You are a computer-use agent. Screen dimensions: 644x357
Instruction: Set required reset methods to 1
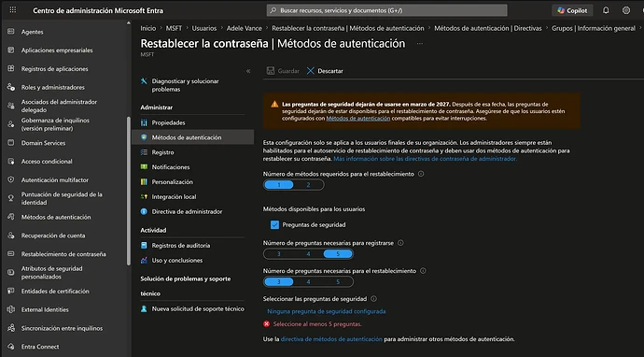279,185
